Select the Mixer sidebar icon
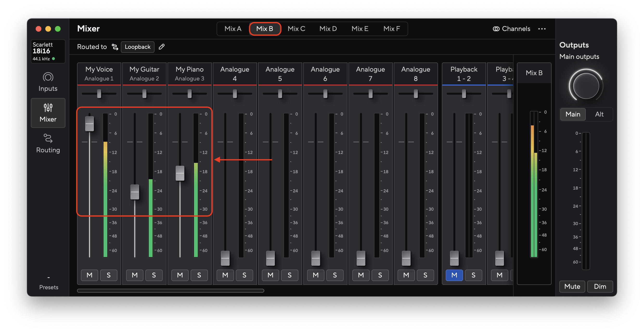Viewport: 644px width, 332px height. pyautogui.click(x=48, y=113)
